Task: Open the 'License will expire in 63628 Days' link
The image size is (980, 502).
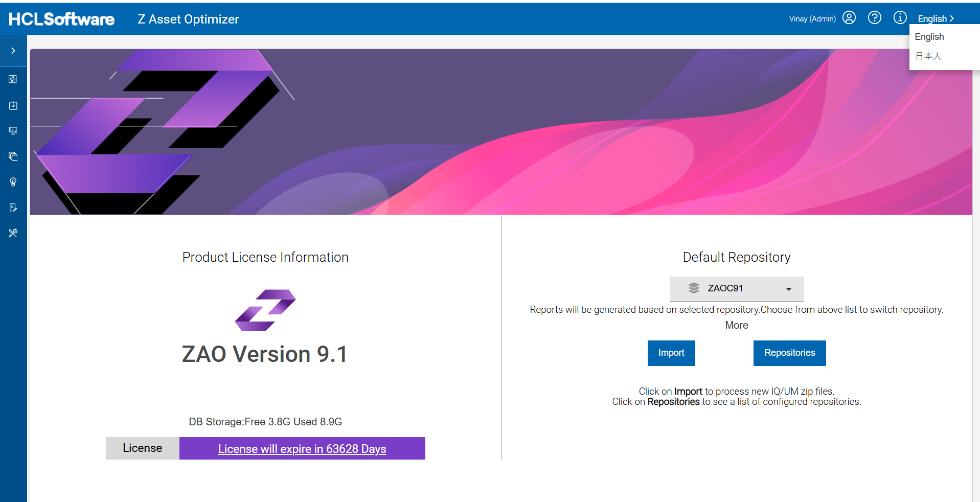Action: [302, 449]
